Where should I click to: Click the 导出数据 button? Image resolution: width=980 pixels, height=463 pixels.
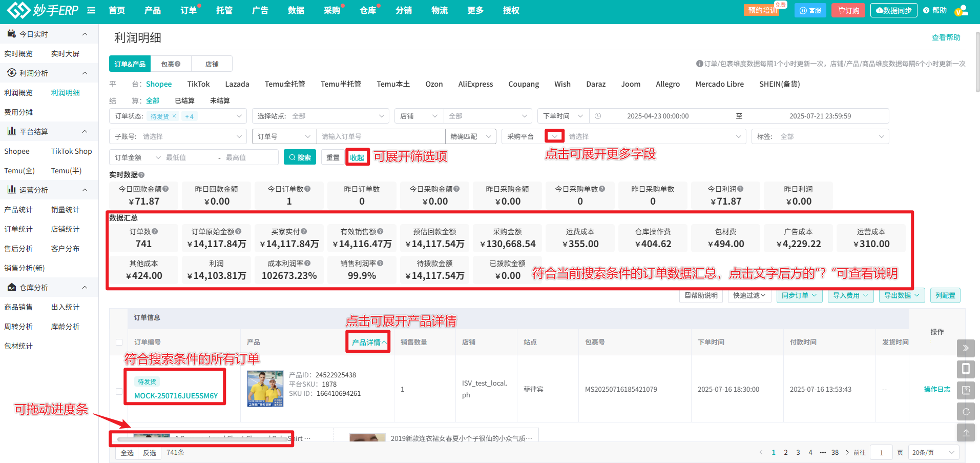click(x=902, y=295)
